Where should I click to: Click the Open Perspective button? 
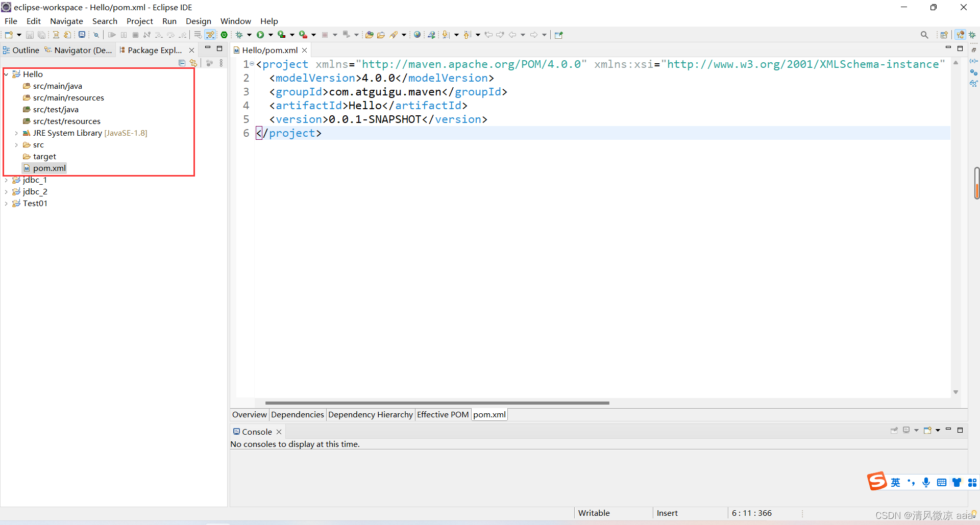pos(945,35)
